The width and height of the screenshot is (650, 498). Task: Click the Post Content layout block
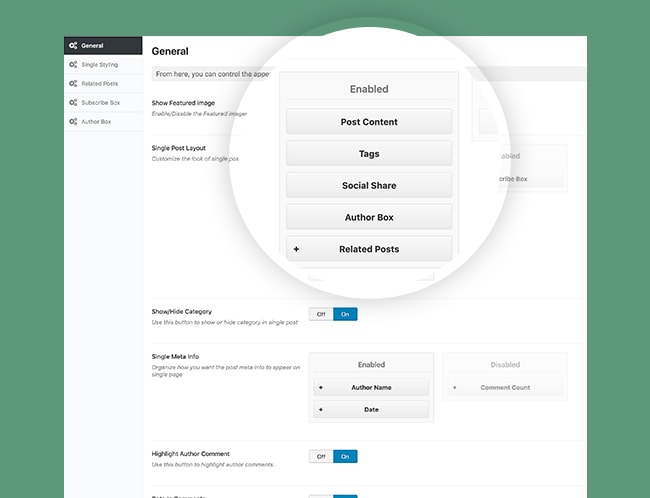coord(369,121)
